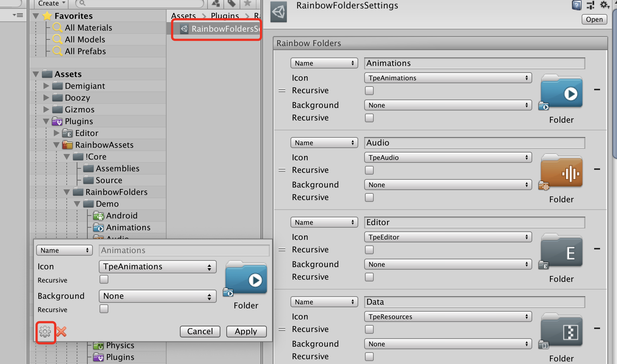Click the small Animations folder icon in inspector
617x364 pixels.
(544, 106)
